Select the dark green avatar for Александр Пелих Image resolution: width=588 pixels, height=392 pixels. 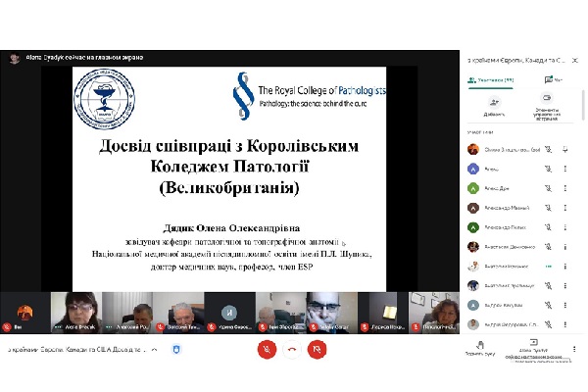tap(473, 227)
